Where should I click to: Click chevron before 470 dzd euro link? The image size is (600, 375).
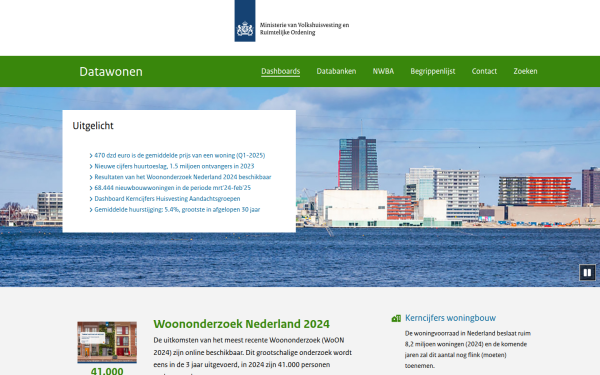(91, 156)
